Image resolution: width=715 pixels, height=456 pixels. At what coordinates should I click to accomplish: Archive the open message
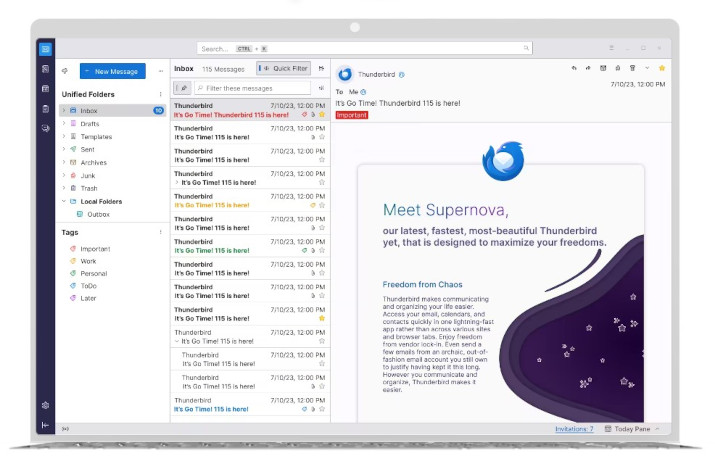603,68
